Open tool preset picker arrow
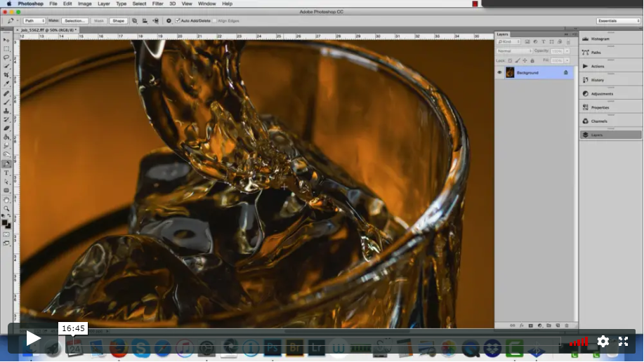Image resolution: width=644 pixels, height=362 pixels. point(18,20)
